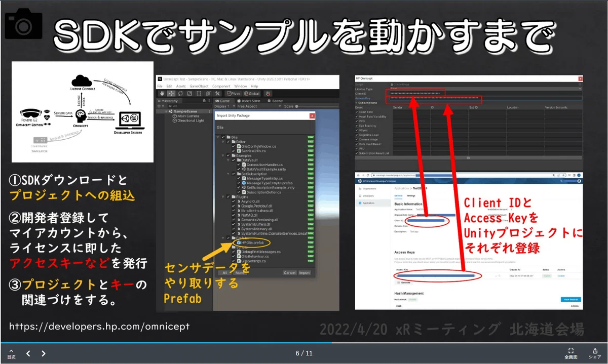Screen dimensions: 608x364
Task: Click the Import button in package dialog
Action: click(305, 272)
